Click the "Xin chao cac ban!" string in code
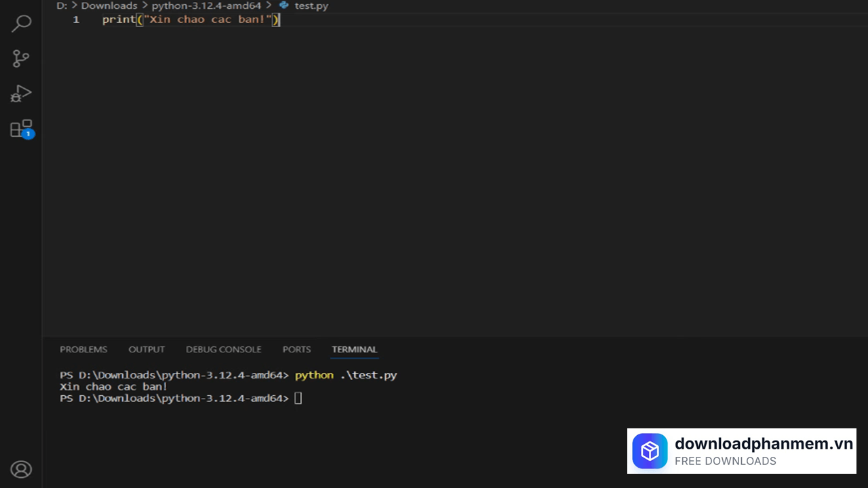Viewport: 868px width, 488px height. pos(207,20)
